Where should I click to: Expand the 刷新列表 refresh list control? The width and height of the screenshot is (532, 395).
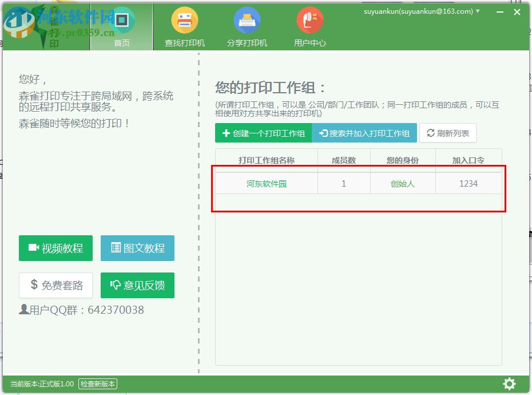point(448,133)
